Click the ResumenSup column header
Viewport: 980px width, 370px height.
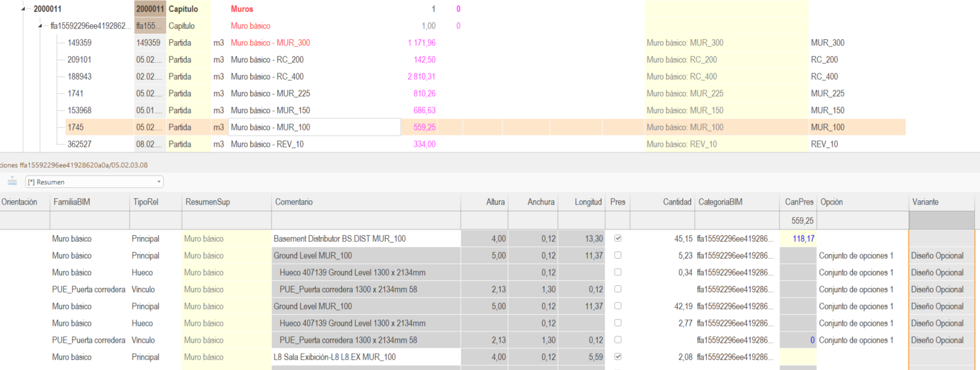pyautogui.click(x=227, y=202)
